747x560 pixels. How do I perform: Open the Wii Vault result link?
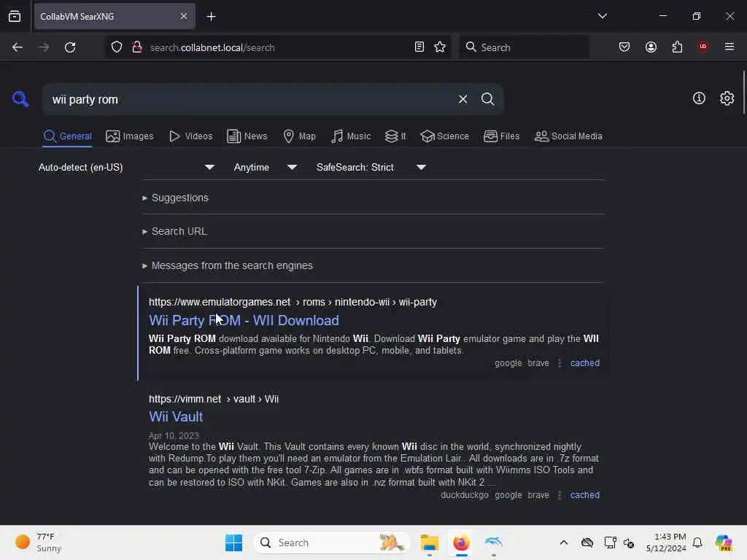[176, 416]
